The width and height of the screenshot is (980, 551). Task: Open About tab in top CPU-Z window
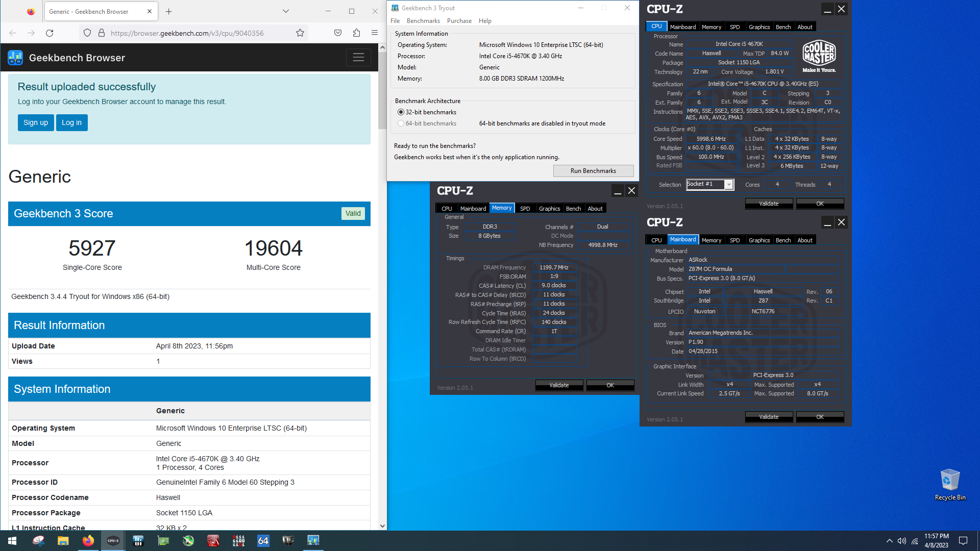tap(805, 27)
